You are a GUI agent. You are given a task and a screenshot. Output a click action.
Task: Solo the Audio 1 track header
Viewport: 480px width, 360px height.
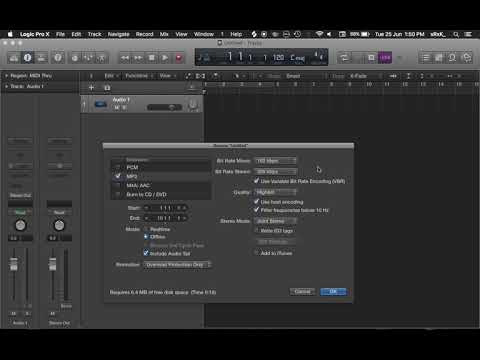124,108
